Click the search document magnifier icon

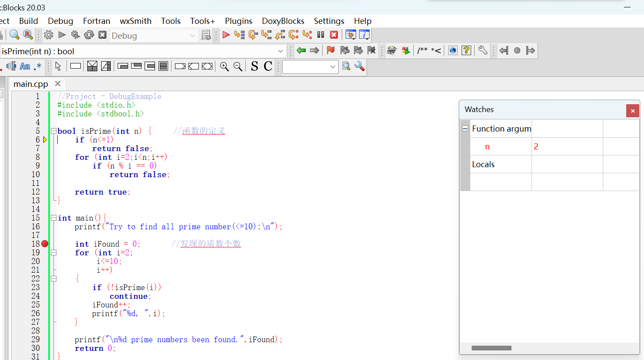tap(346, 66)
